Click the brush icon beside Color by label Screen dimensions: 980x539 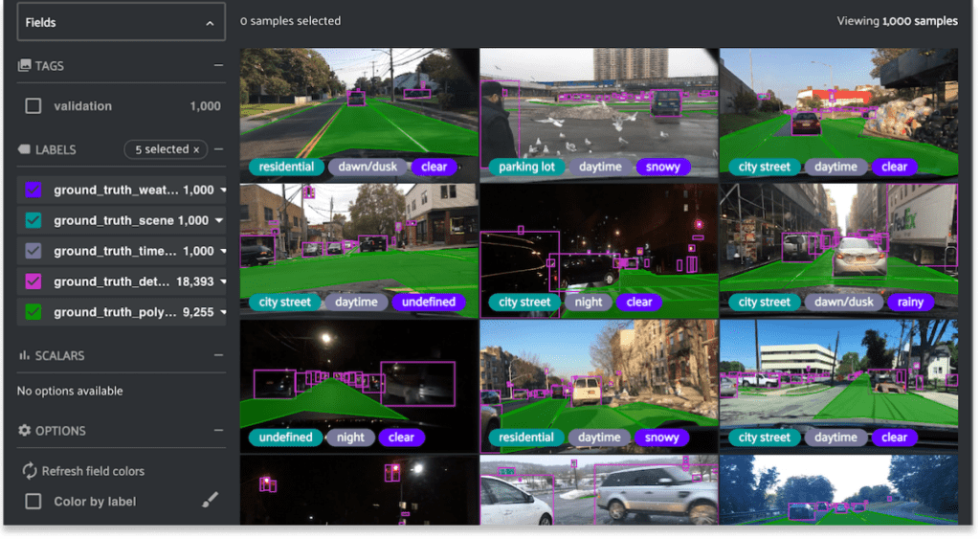210,499
